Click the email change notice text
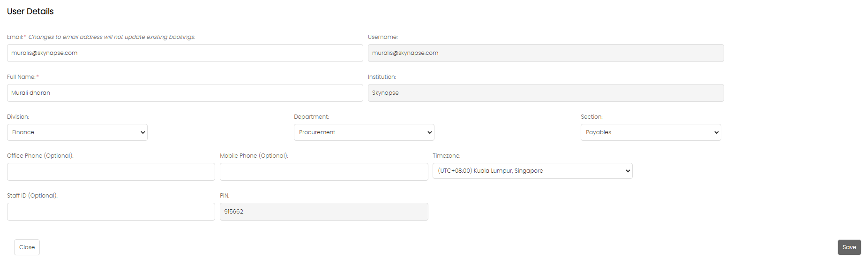 point(112,37)
